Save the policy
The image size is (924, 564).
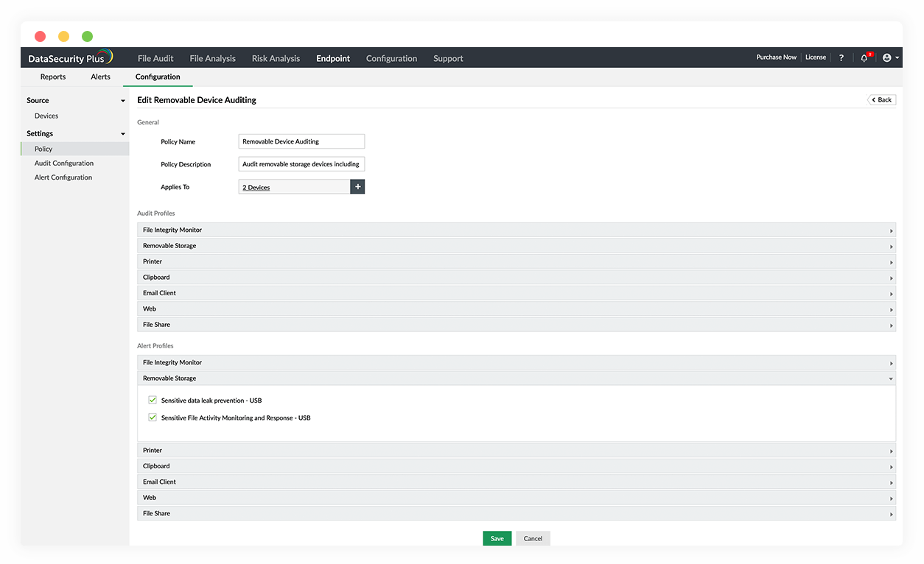point(497,538)
